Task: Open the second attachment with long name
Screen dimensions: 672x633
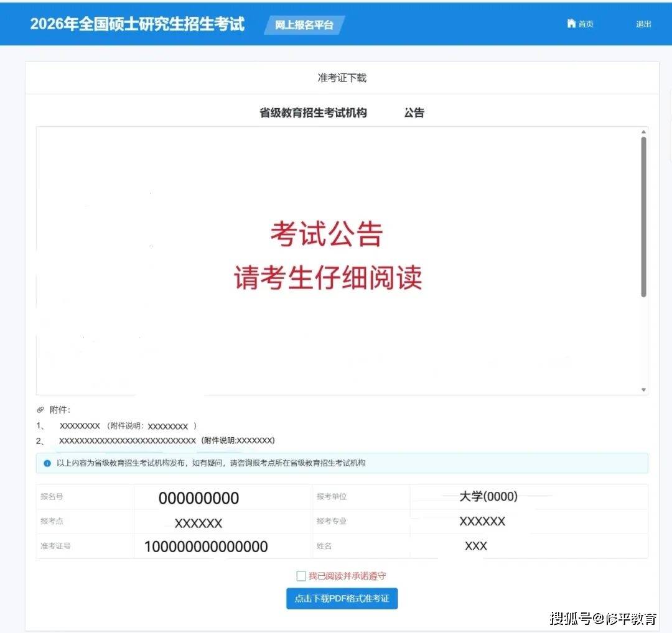Action: (127, 440)
